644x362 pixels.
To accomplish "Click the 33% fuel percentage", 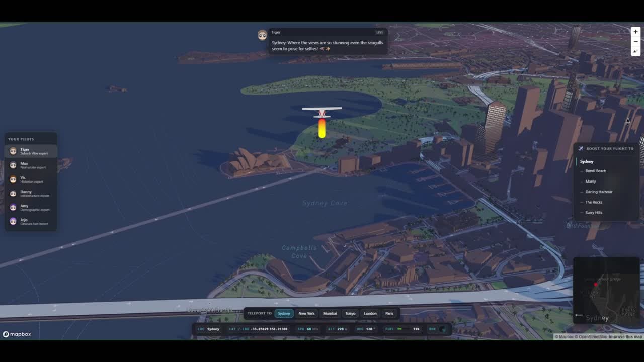I will tap(416, 329).
